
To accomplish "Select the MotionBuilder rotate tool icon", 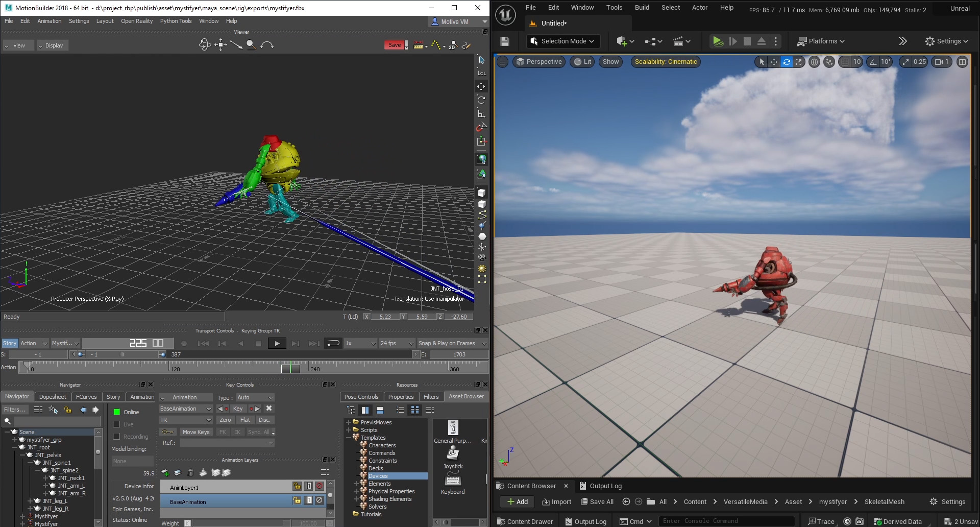I will click(x=481, y=100).
